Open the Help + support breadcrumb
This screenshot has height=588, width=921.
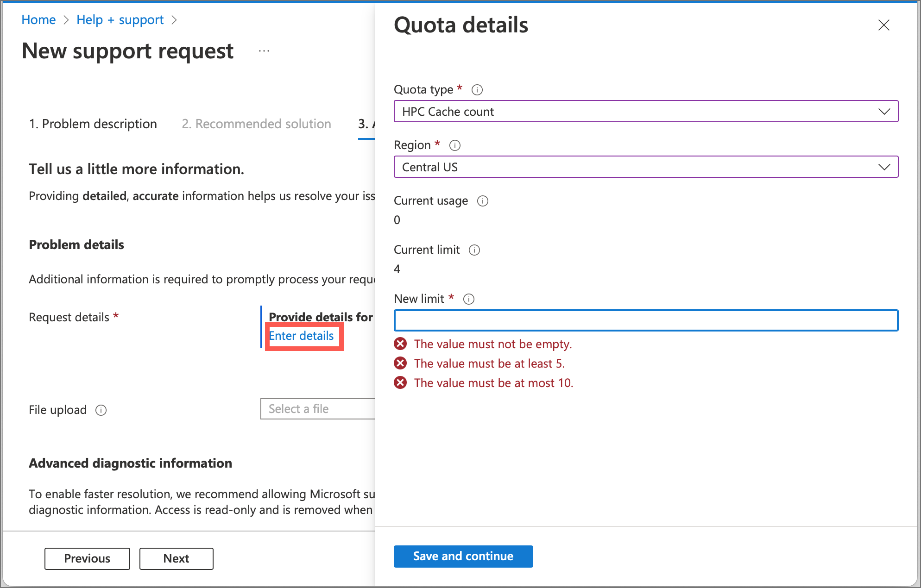[120, 19]
